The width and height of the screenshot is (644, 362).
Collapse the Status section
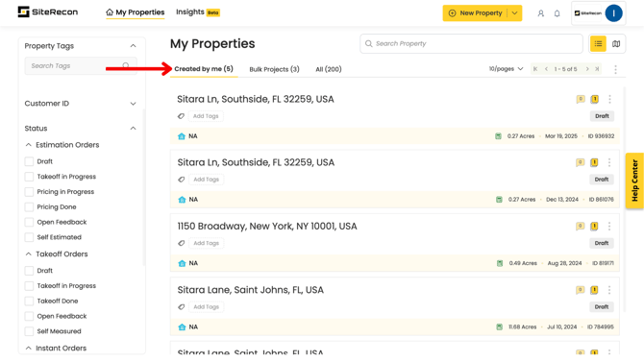pos(133,129)
